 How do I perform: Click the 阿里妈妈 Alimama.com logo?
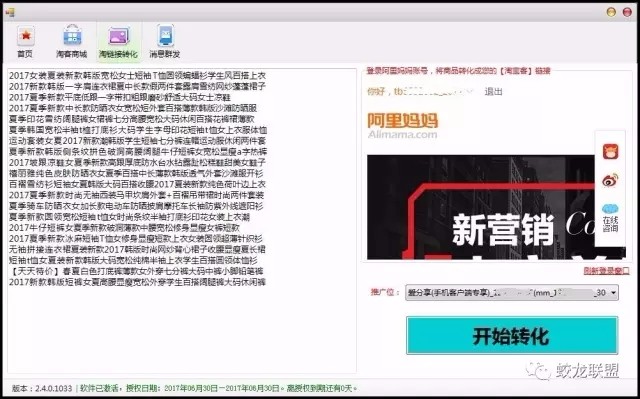pos(402,126)
